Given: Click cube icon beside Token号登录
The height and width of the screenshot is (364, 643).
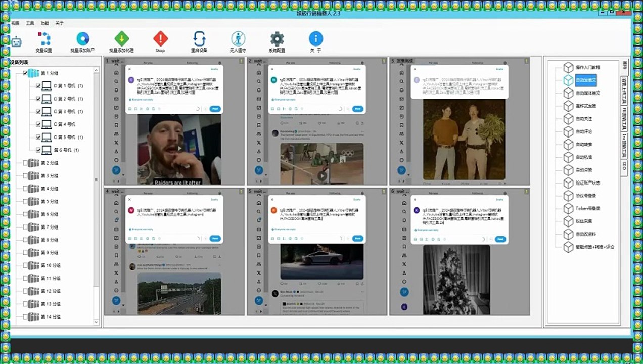Looking at the screenshot, I should click(x=569, y=208).
